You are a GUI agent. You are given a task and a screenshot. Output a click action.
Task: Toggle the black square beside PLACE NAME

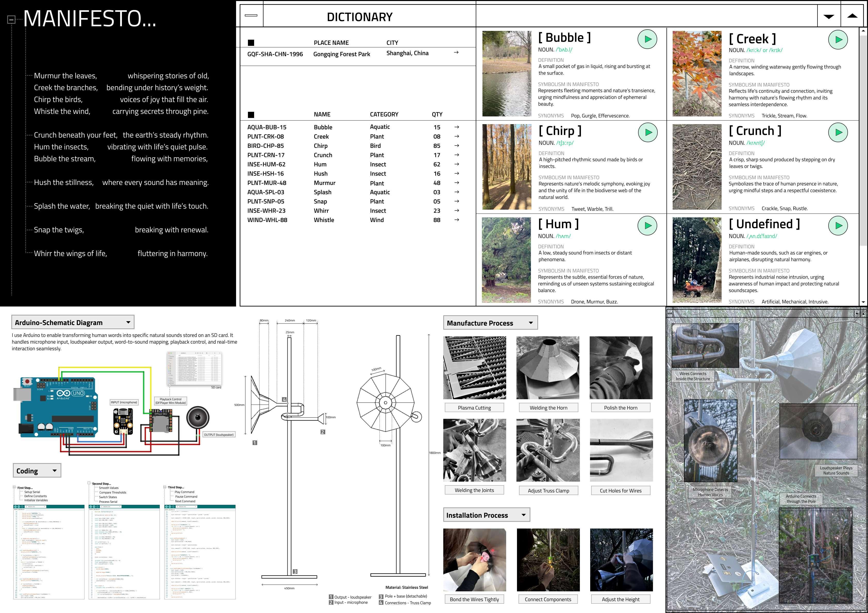point(251,43)
